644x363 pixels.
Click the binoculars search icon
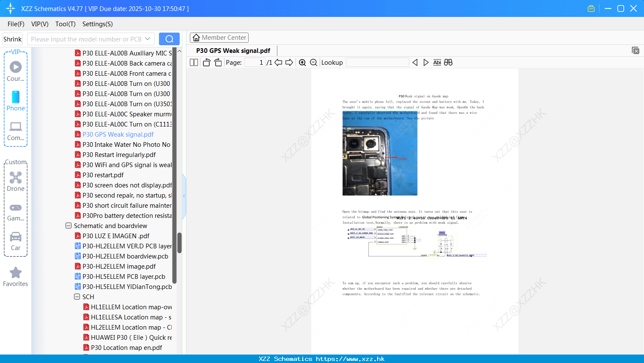point(448,63)
